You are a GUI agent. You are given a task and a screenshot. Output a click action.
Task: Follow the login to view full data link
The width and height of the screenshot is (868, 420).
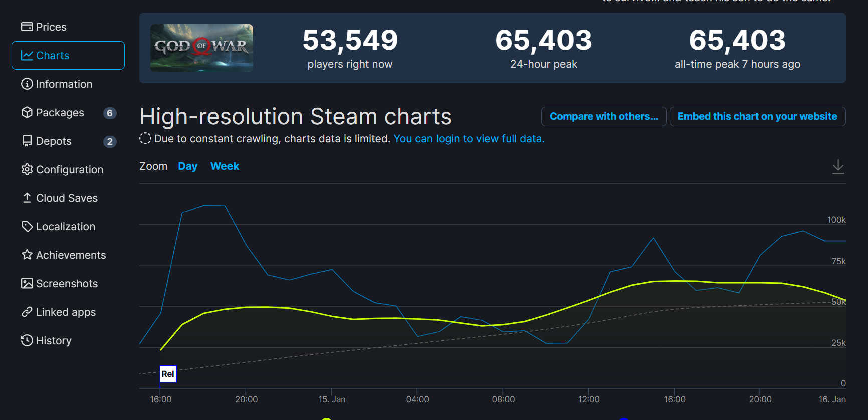pos(469,139)
